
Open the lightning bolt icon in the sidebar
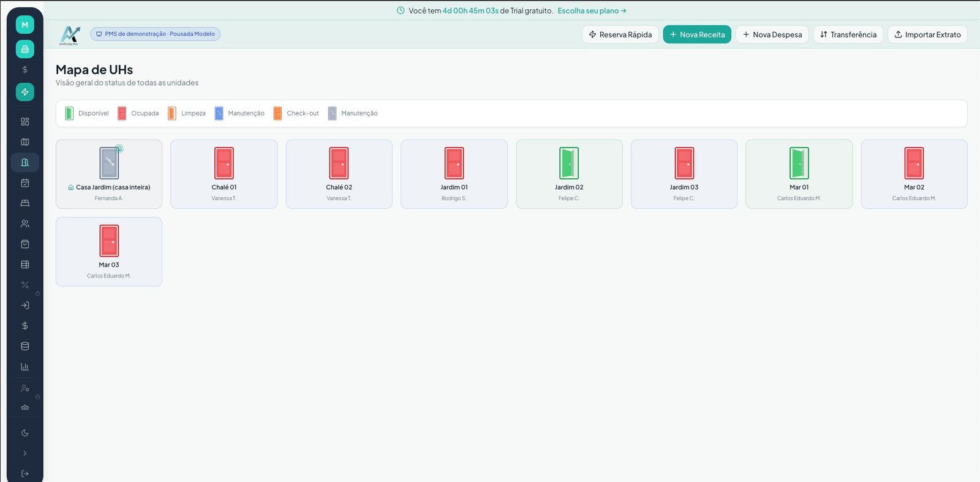[x=24, y=92]
